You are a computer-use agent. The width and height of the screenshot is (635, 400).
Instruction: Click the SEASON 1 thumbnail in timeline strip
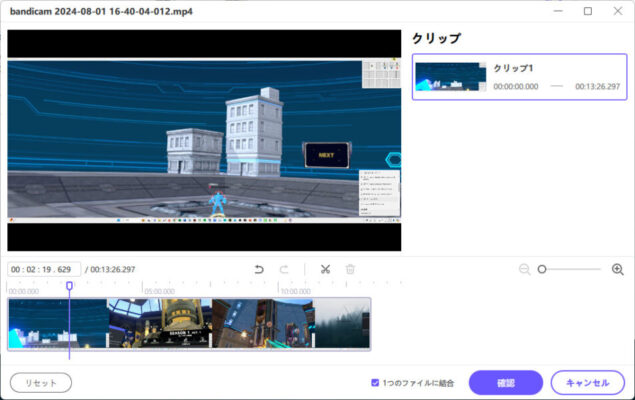coord(160,323)
